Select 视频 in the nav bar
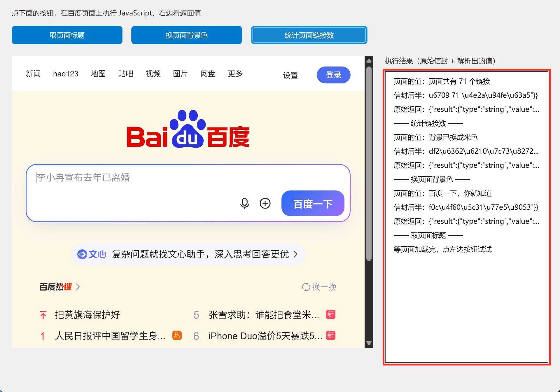Viewport: 560px width, 392px height. coord(153,74)
